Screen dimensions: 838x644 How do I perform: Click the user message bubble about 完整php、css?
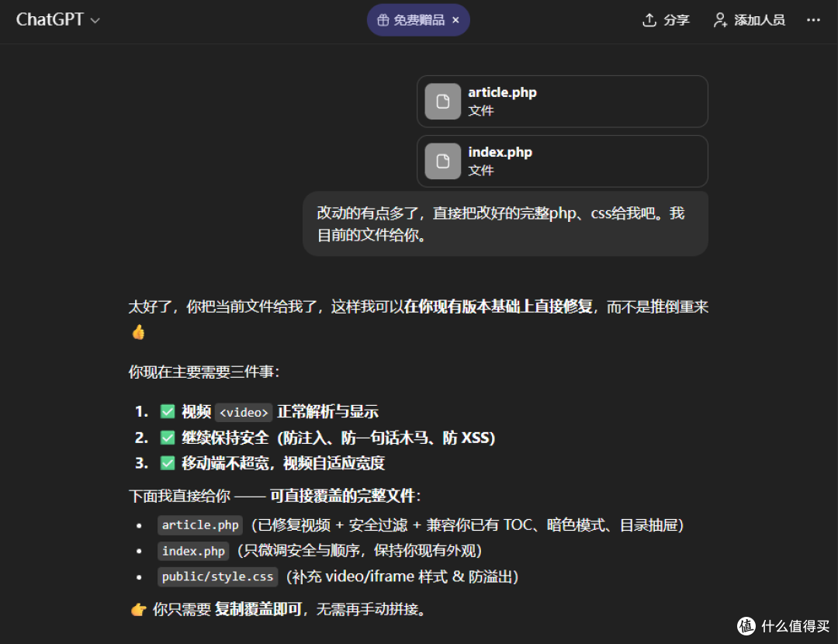pyautogui.click(x=505, y=224)
